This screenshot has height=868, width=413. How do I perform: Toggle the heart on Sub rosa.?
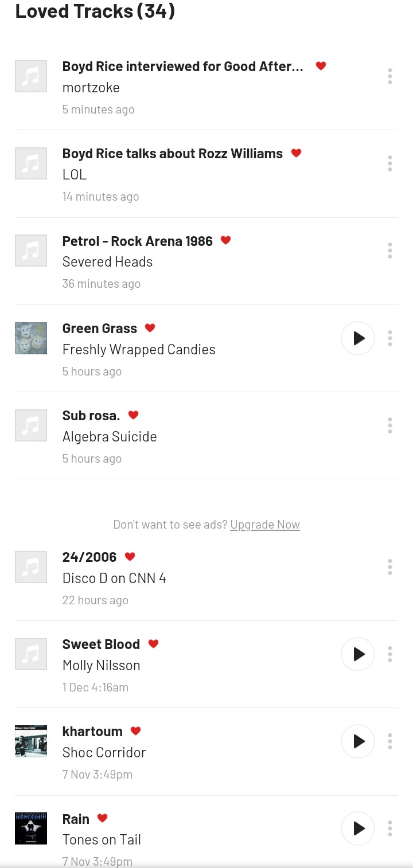coord(134,415)
